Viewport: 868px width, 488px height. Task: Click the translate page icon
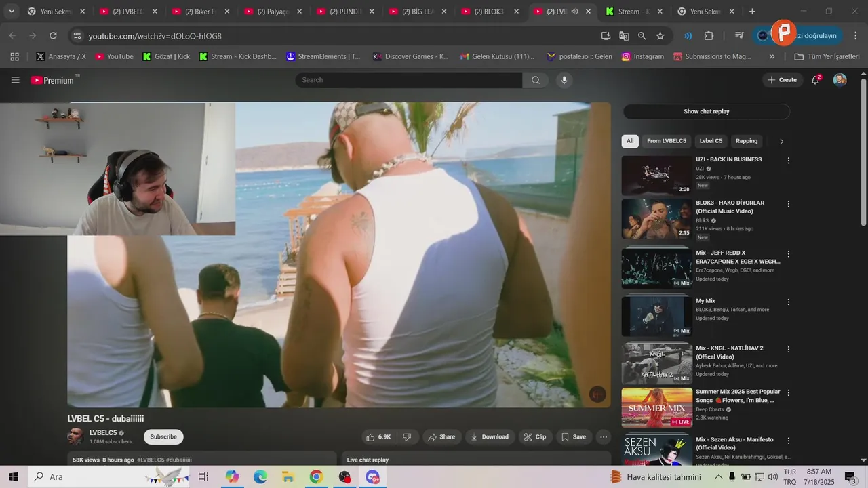click(x=624, y=35)
